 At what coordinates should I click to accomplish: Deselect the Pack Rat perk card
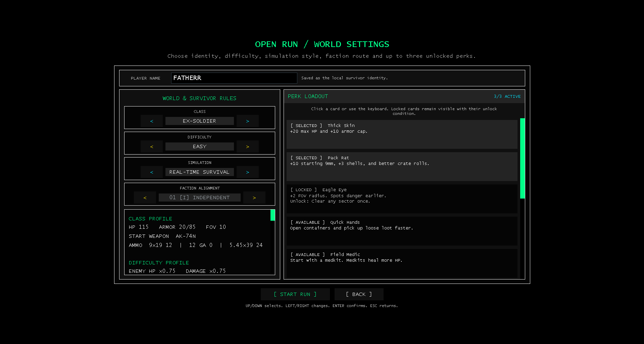(402, 167)
